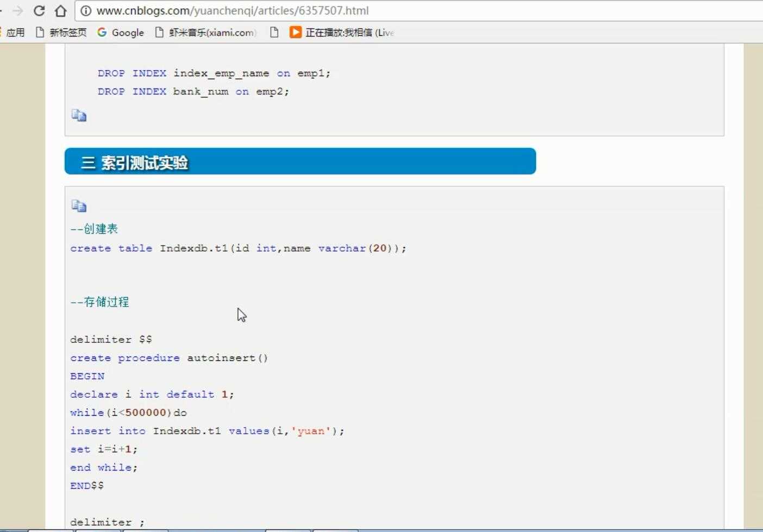Open the Google bookmark
Image resolution: width=763 pixels, height=532 pixels.
(121, 33)
